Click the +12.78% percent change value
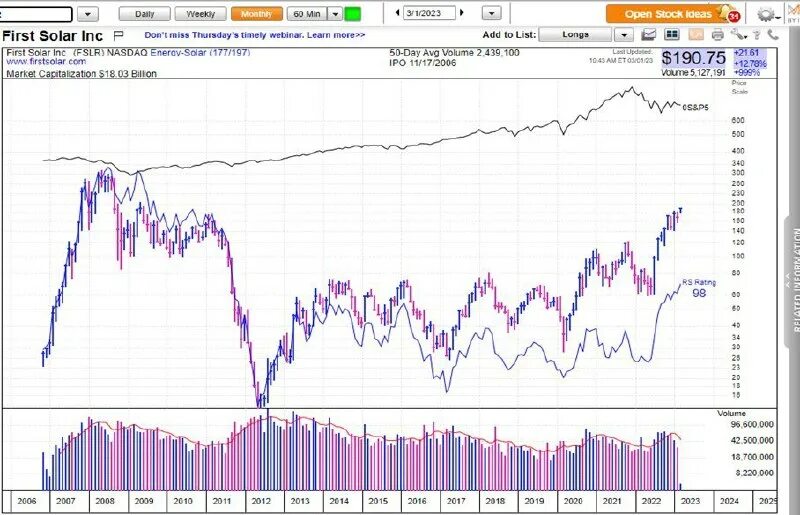 (x=750, y=63)
